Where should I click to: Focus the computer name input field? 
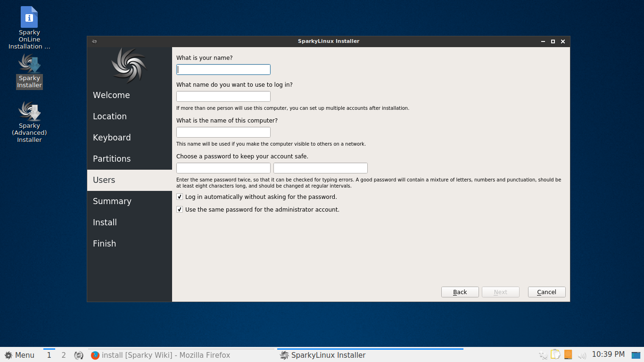(x=223, y=132)
